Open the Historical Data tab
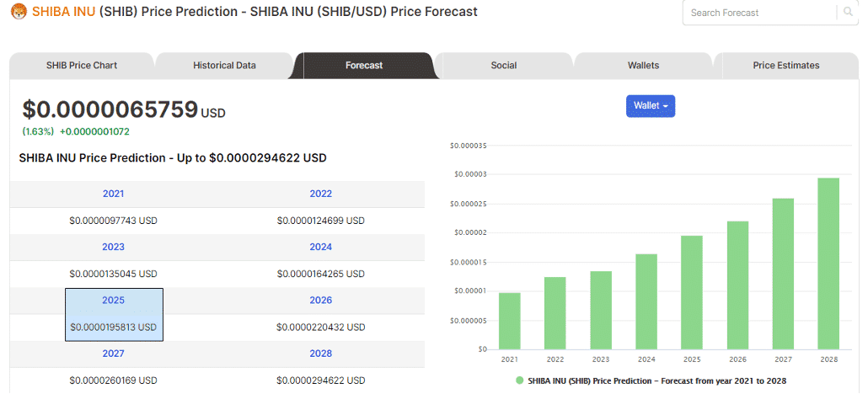868x394 pixels. 224,66
